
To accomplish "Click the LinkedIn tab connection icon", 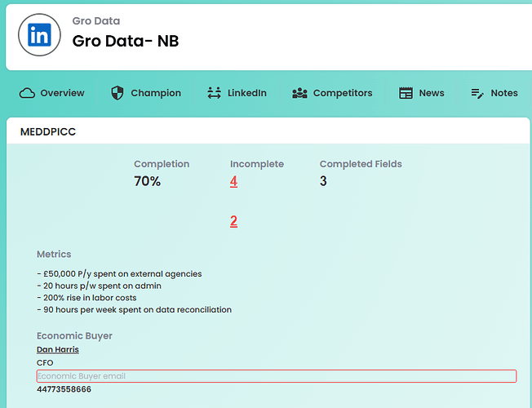I will click(x=214, y=93).
